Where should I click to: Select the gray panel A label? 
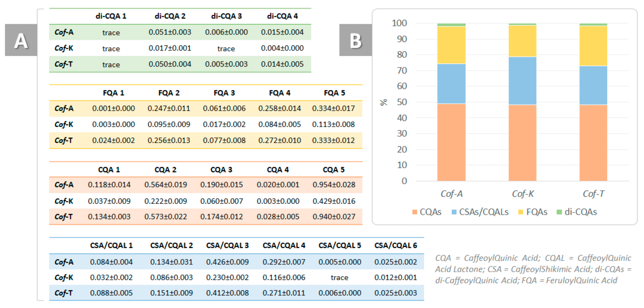tap(21, 40)
